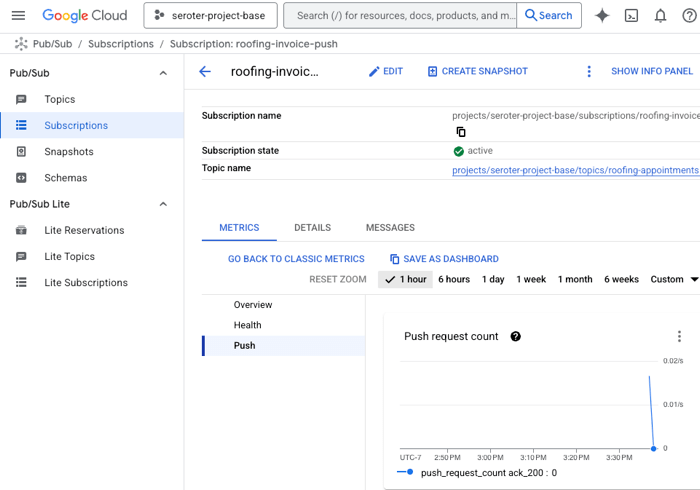The width and height of the screenshot is (700, 490).
Task: Open the Custom time range dropdown
Action: point(673,279)
